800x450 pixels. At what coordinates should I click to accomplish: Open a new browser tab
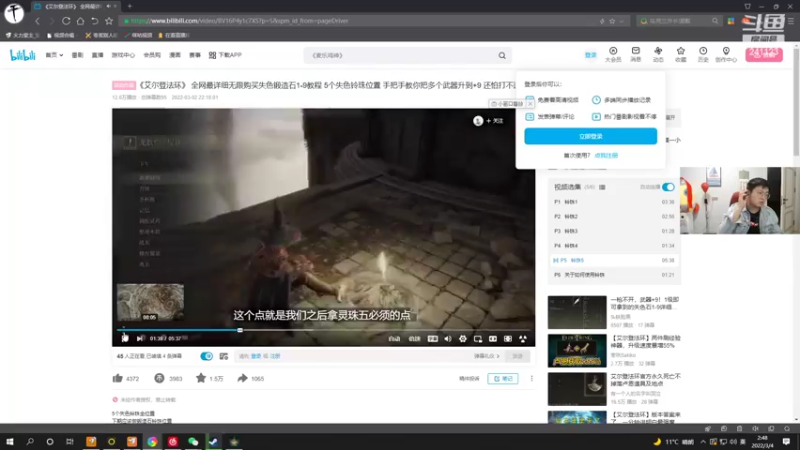(x=130, y=6)
